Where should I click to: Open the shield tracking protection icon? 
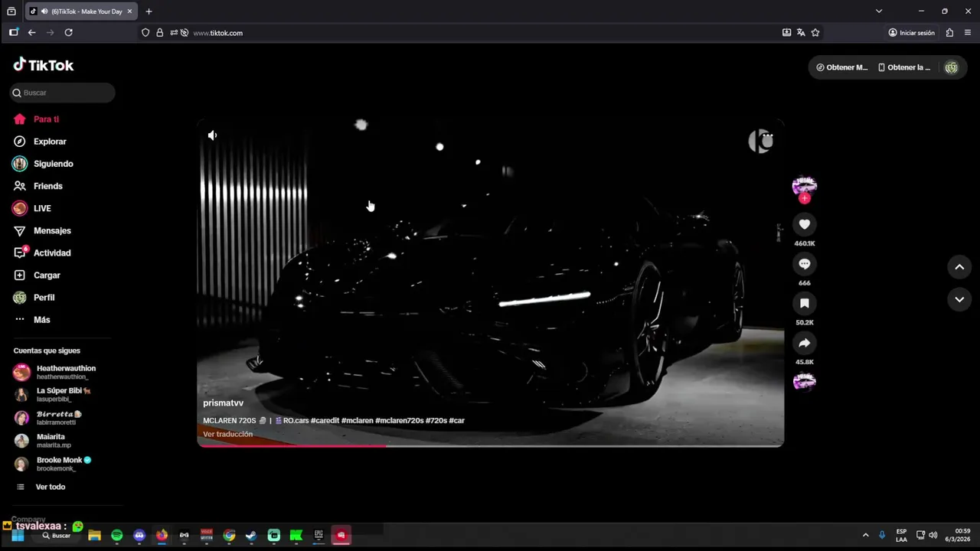(145, 33)
